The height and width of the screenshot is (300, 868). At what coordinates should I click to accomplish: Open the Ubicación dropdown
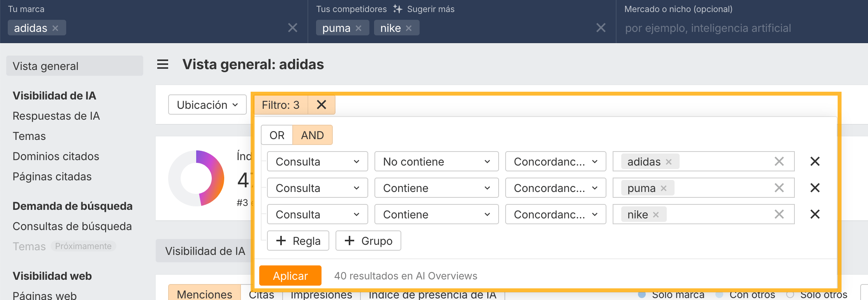[207, 105]
